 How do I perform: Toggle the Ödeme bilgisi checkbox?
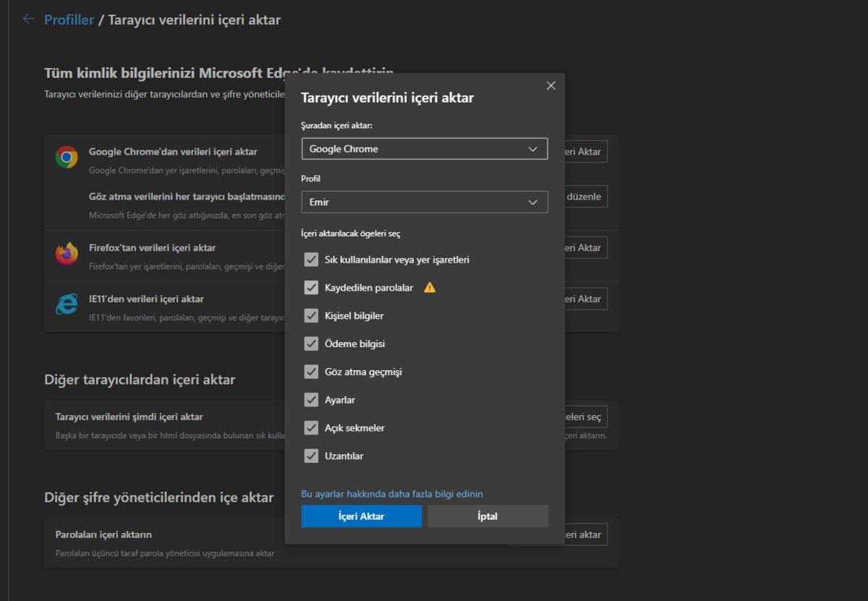pos(311,344)
